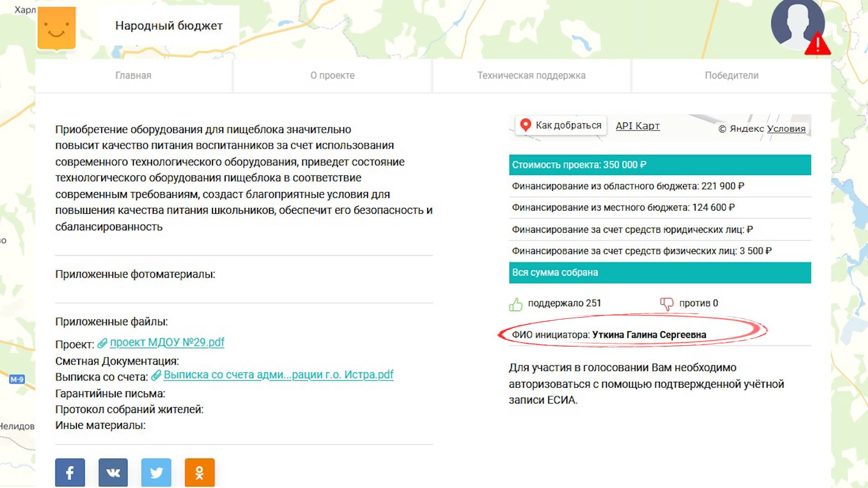Image resolution: width=868 pixels, height=488 pixels.
Task: Click the Народный бюджет title
Action: coord(169,26)
